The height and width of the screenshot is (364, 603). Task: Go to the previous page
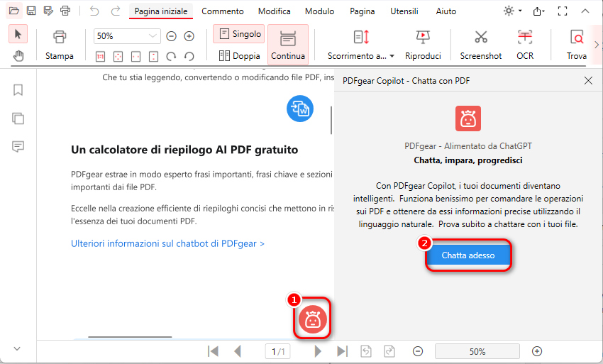(x=238, y=351)
